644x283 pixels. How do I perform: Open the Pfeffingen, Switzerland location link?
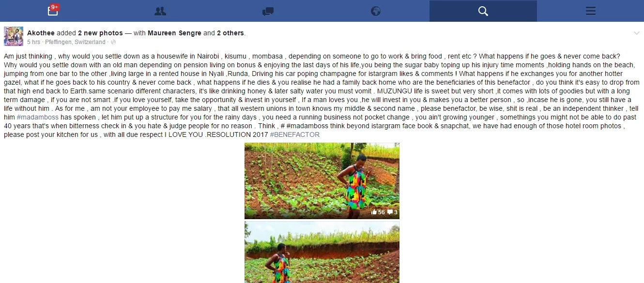[75, 42]
